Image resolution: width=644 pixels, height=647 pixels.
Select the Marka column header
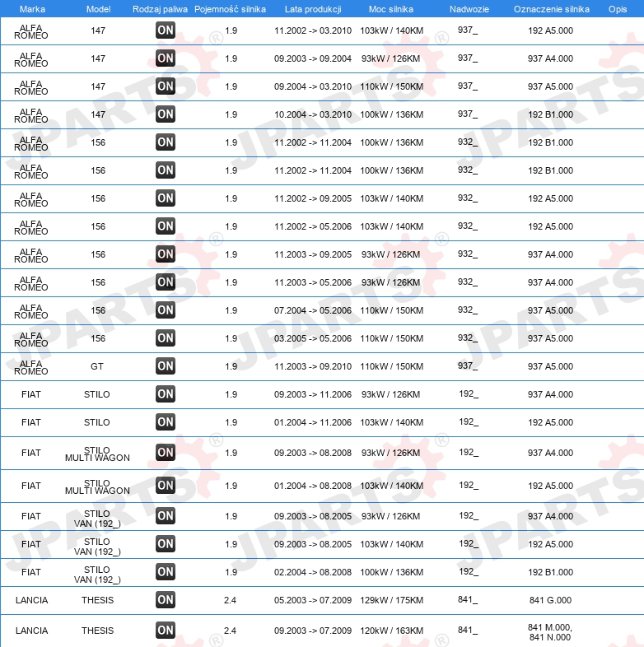click(x=32, y=9)
